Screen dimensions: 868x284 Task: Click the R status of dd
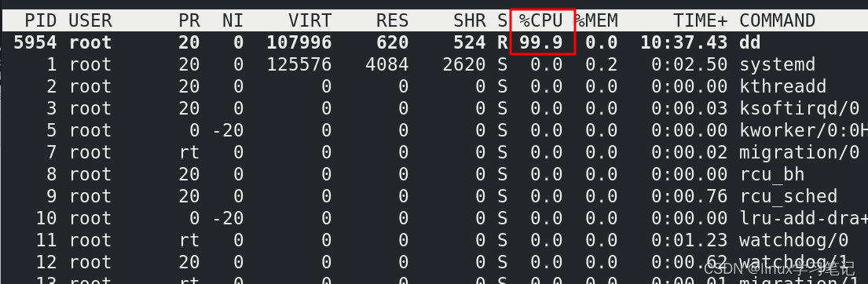[502, 42]
